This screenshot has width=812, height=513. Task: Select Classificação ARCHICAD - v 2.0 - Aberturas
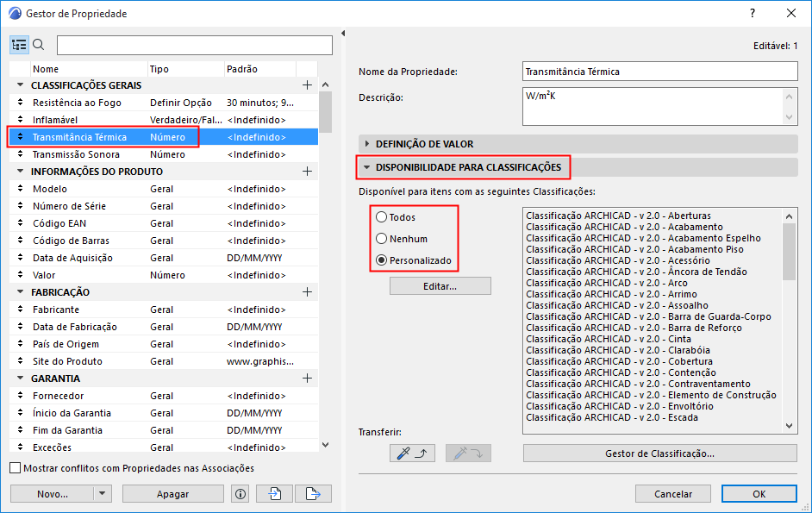[618, 216]
